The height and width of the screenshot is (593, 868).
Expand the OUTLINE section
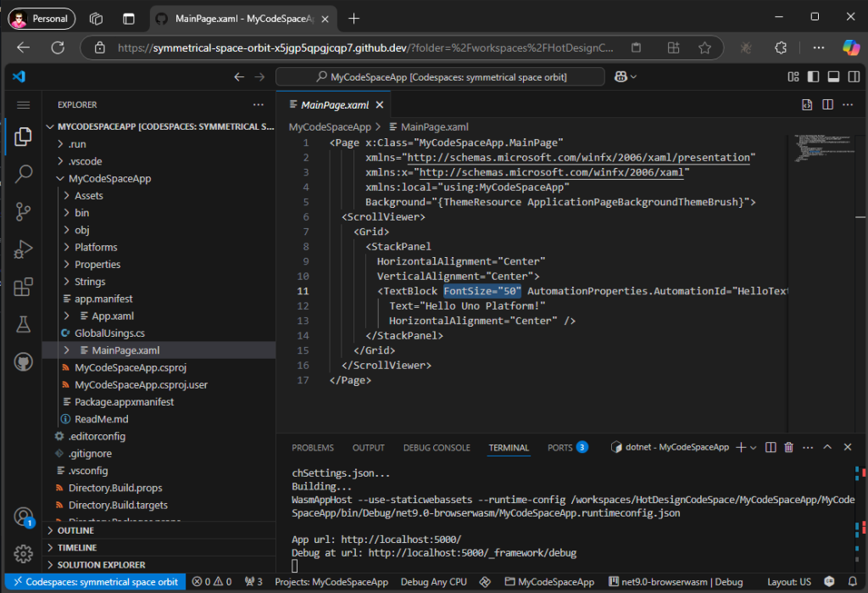tap(76, 529)
